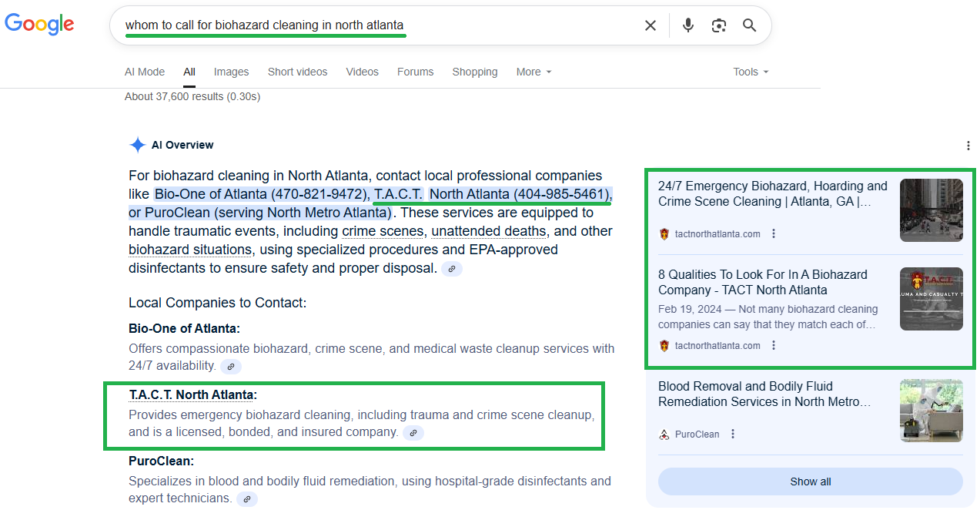Click PuroClean favicon in source card

(x=664, y=434)
